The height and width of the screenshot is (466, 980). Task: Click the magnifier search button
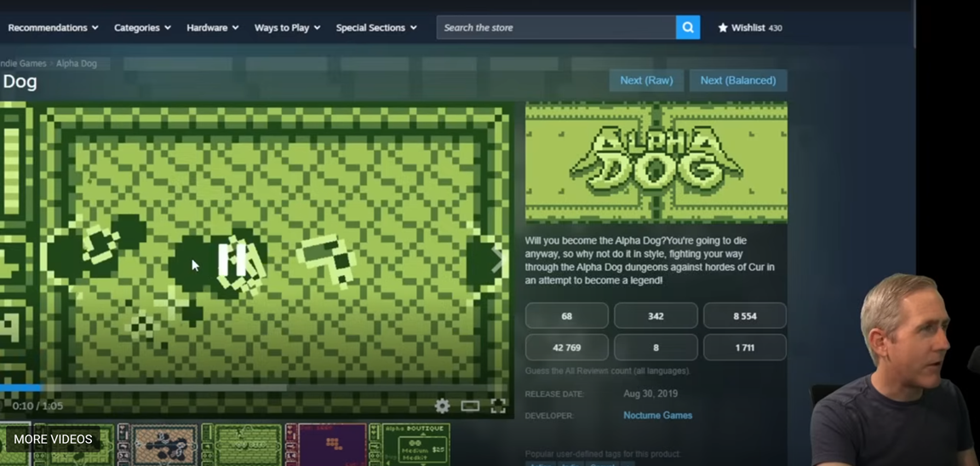pos(687,27)
